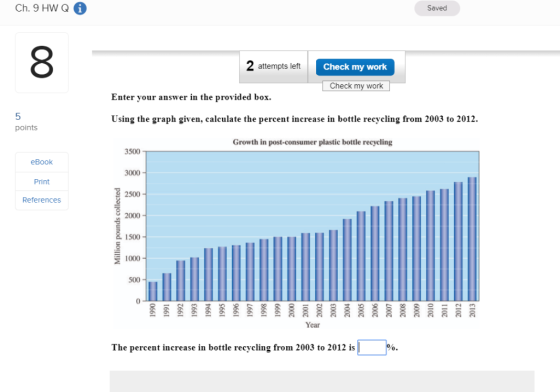Click the Year axis label

pyautogui.click(x=312, y=325)
